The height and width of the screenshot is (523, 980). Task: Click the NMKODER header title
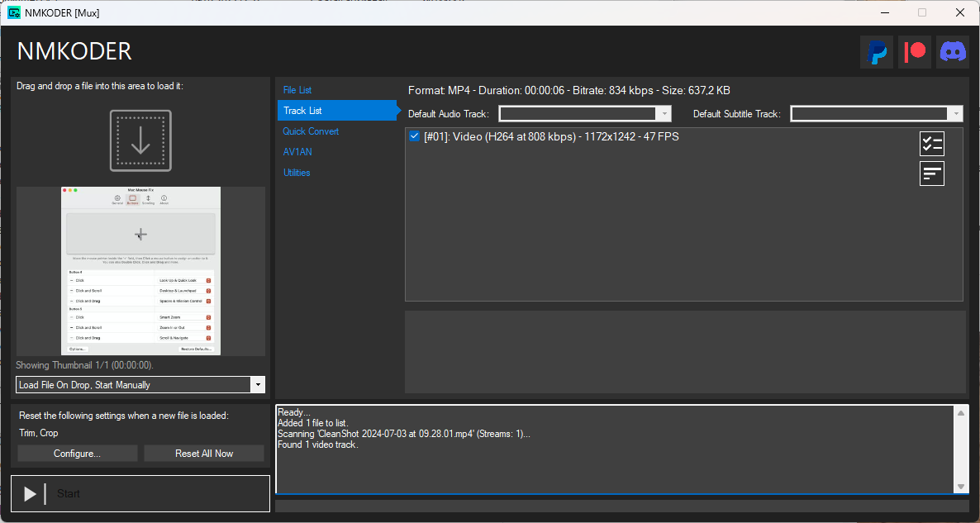pyautogui.click(x=74, y=51)
